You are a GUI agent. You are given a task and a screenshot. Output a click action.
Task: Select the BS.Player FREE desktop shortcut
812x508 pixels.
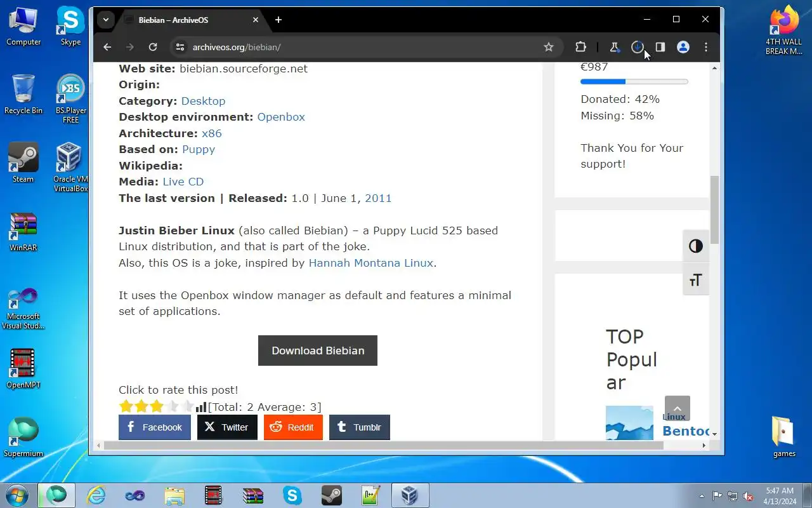click(70, 99)
